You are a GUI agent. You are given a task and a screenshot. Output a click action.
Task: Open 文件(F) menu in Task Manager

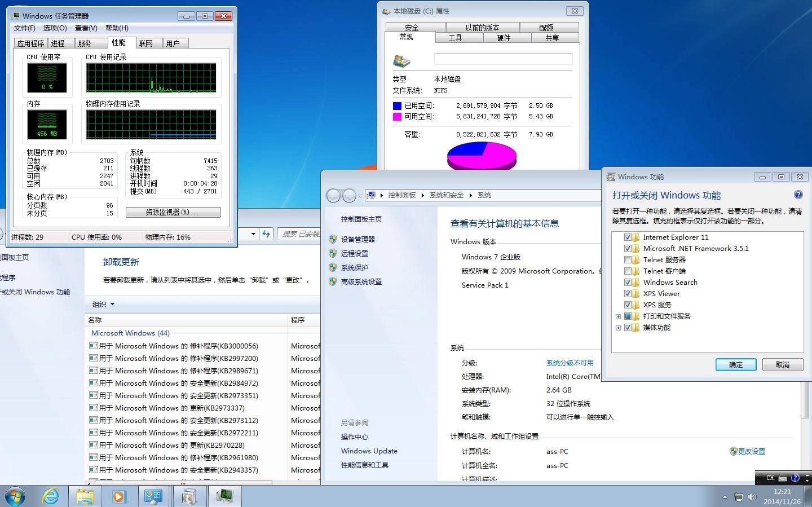tap(25, 28)
